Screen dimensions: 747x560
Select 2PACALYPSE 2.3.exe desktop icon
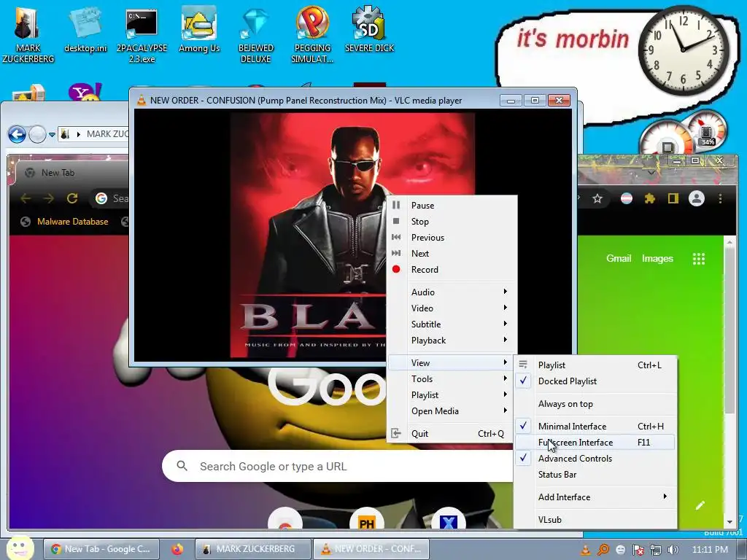pos(142,36)
